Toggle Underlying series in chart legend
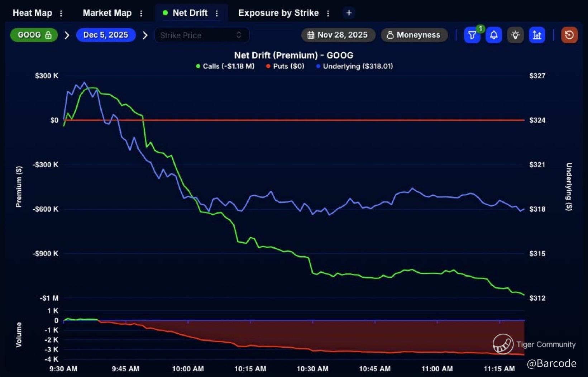The image size is (588, 377). (354, 66)
